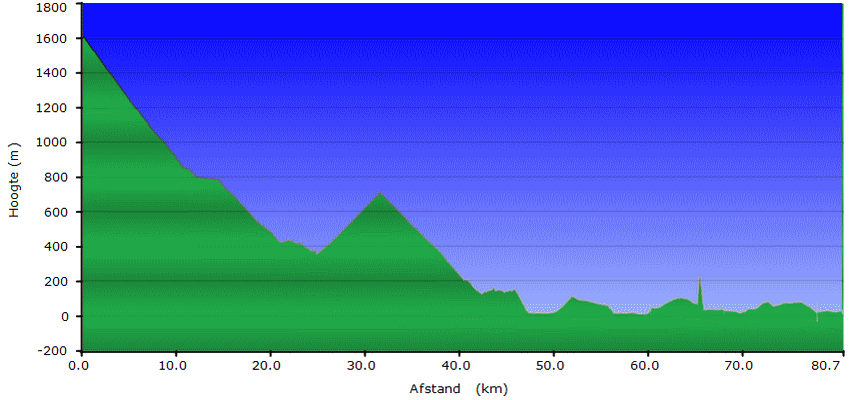
Task: Select the 800 m plateau near 13 km
Action: coord(205,179)
